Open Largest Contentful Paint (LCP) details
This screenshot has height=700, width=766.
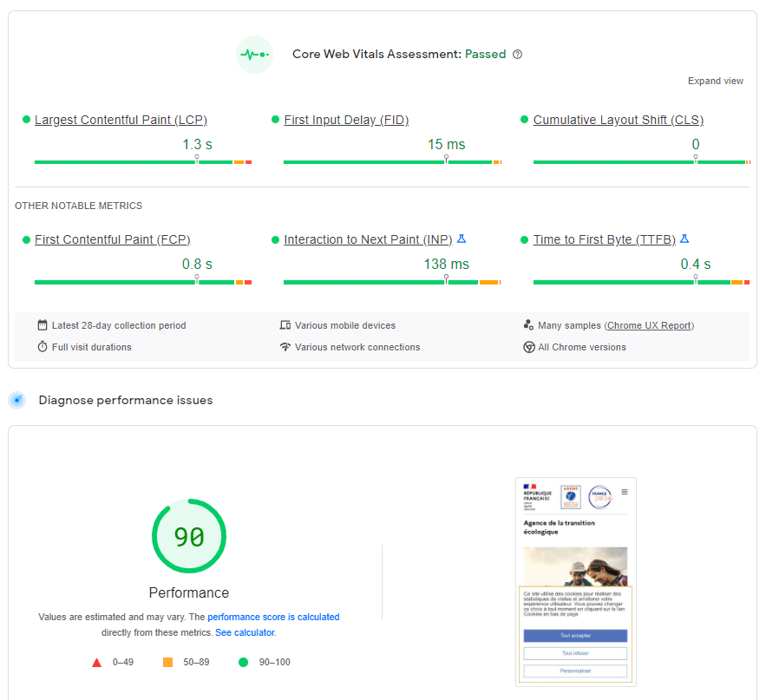pos(121,120)
